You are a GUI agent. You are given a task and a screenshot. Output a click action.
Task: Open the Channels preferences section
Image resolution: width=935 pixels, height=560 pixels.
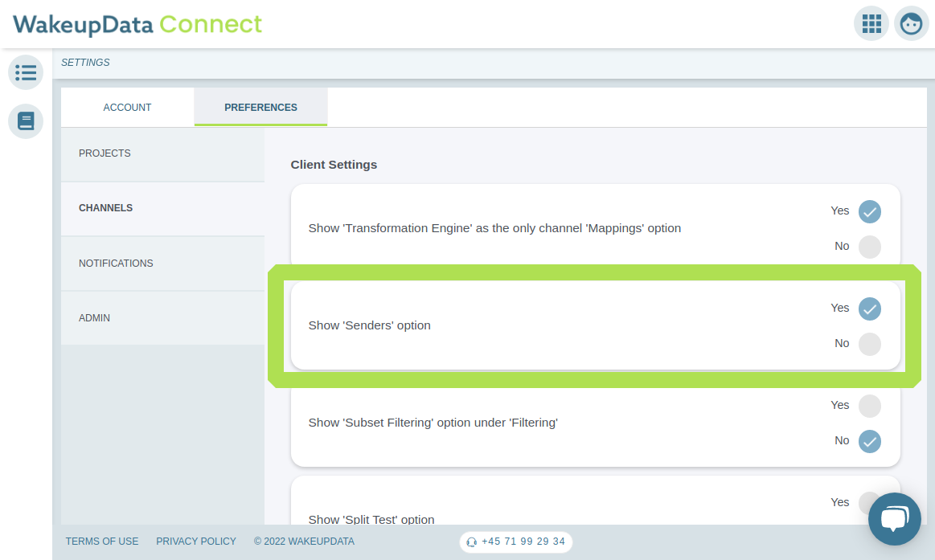[x=162, y=209]
